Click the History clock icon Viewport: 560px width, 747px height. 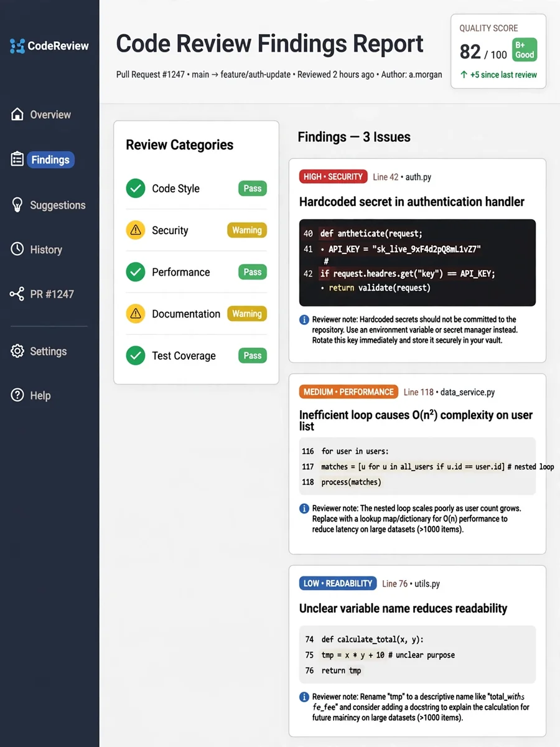[x=17, y=249]
